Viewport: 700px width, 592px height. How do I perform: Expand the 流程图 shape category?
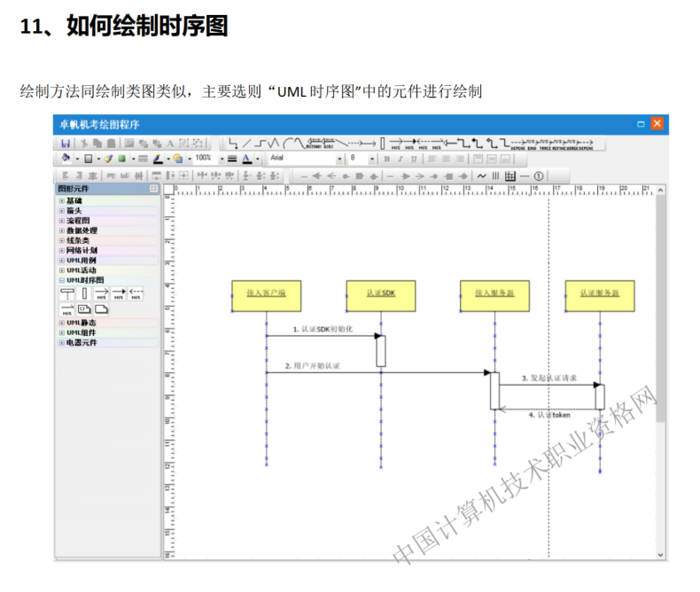[62, 221]
